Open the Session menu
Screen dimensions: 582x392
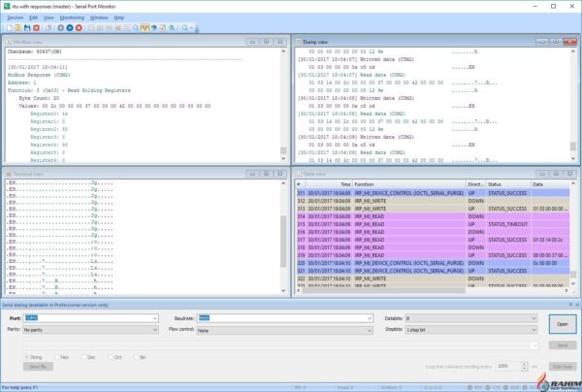16,17
